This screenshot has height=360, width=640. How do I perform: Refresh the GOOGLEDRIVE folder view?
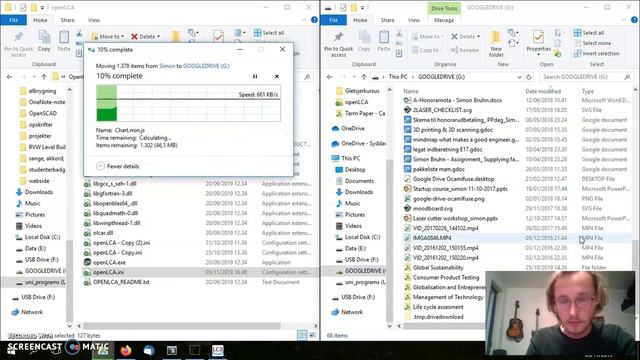click(x=529, y=77)
